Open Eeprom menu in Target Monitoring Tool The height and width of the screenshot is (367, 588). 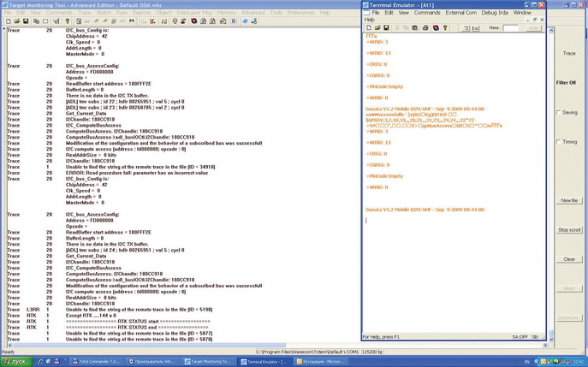(141, 12)
